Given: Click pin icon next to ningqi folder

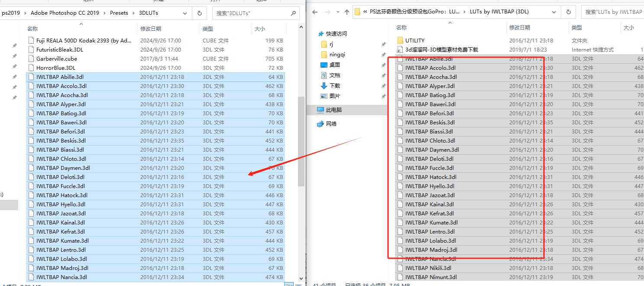Looking at the screenshot, I should coord(383,55).
